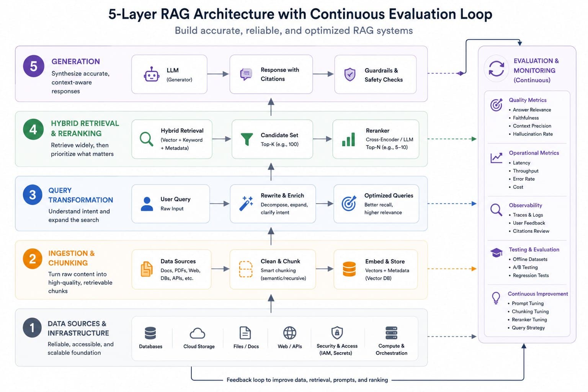
Task: Select the GENERATION layer heading
Action: pyautogui.click(x=76, y=62)
